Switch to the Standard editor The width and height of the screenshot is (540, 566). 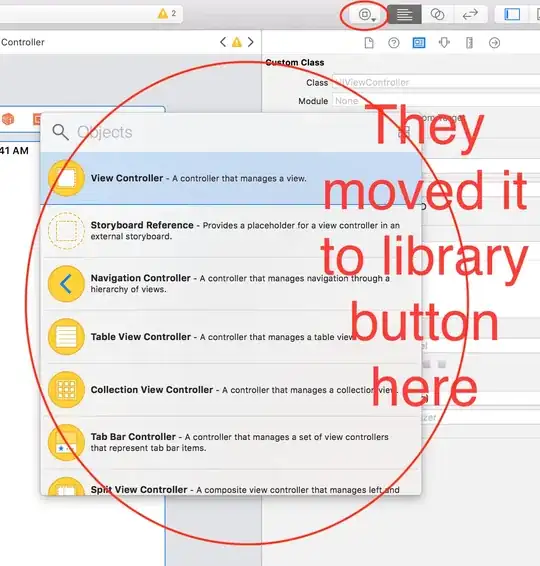(x=404, y=15)
